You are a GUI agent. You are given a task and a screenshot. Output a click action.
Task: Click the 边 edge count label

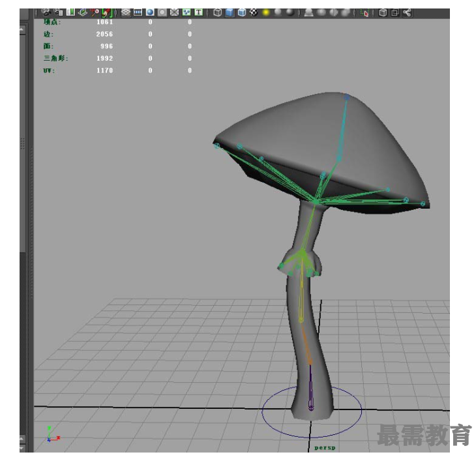pos(48,34)
